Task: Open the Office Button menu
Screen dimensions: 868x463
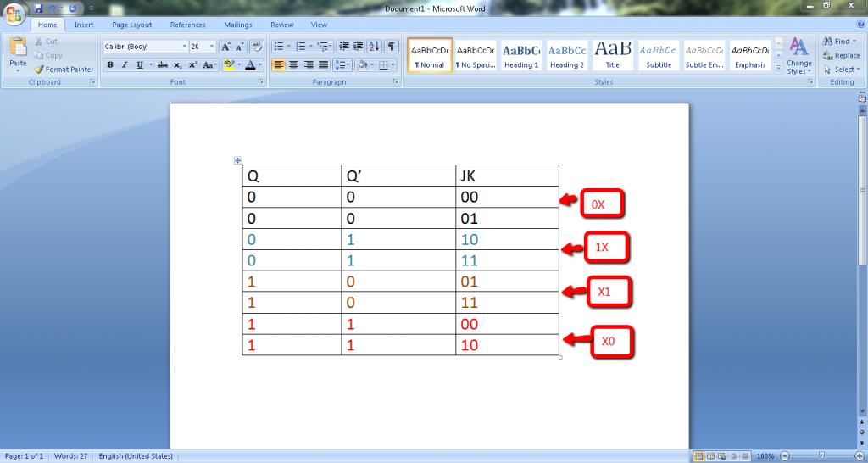Action: point(14,14)
